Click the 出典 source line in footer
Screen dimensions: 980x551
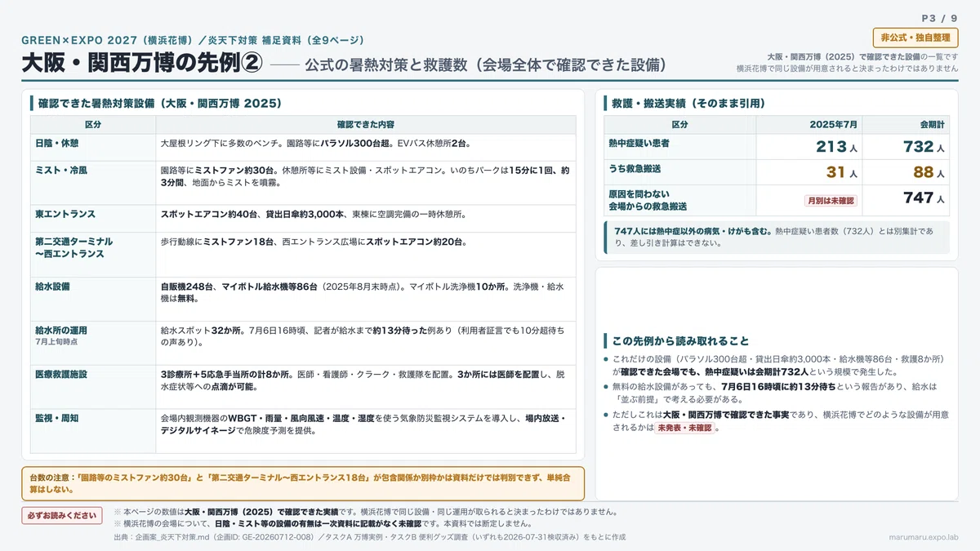click(369, 537)
